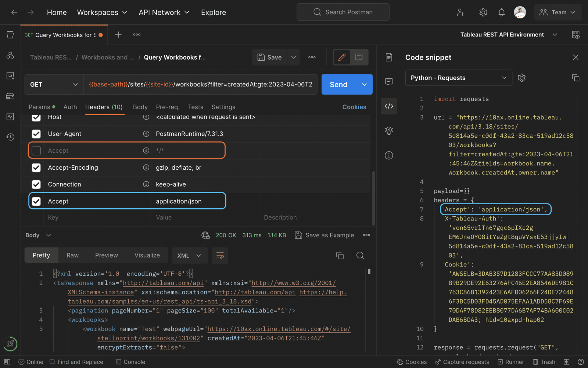Change the Python - Requests language

click(x=459, y=78)
